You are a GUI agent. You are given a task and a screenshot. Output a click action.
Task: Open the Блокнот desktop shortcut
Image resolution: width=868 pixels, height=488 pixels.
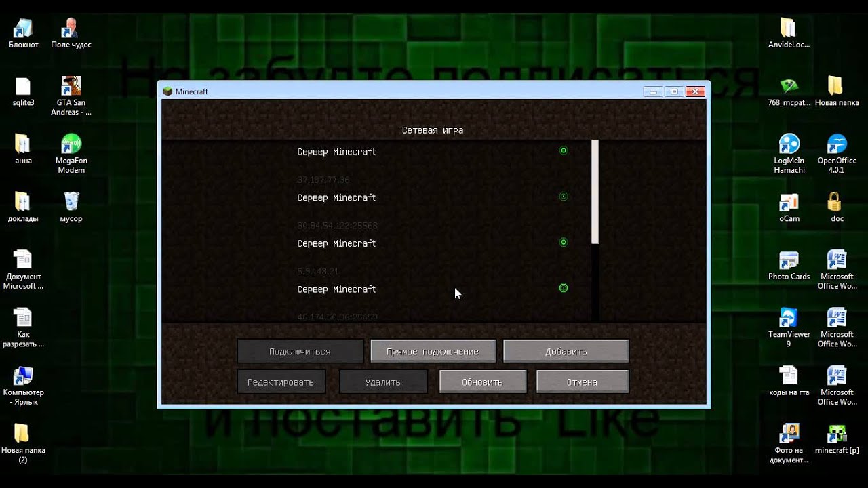(23, 33)
